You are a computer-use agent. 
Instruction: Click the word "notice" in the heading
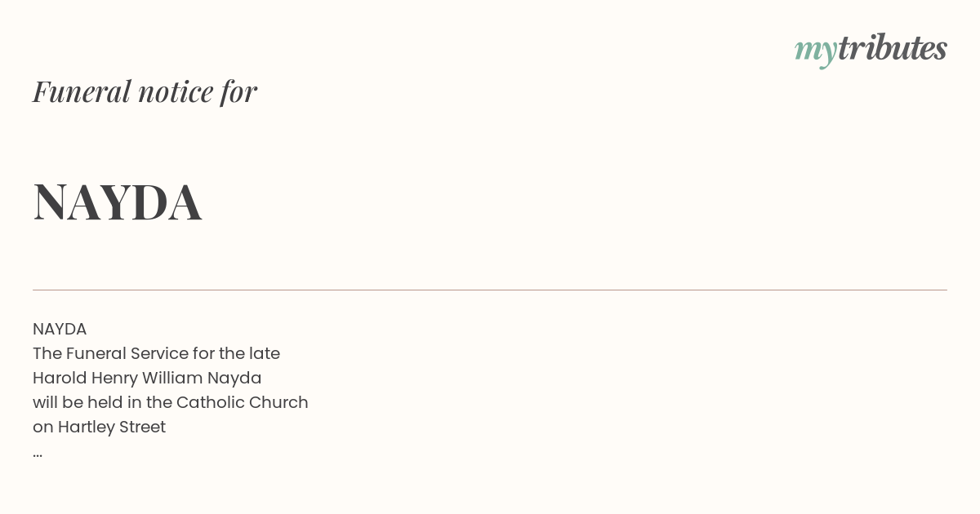[176, 92]
